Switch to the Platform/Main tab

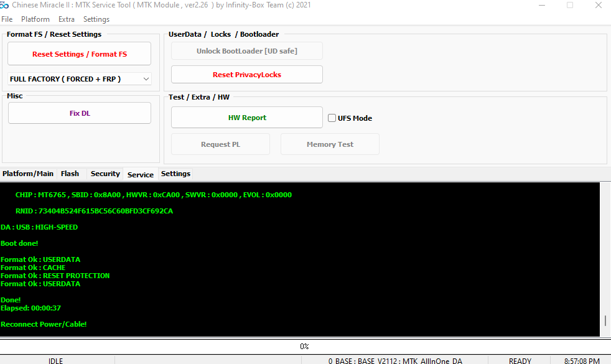28,174
